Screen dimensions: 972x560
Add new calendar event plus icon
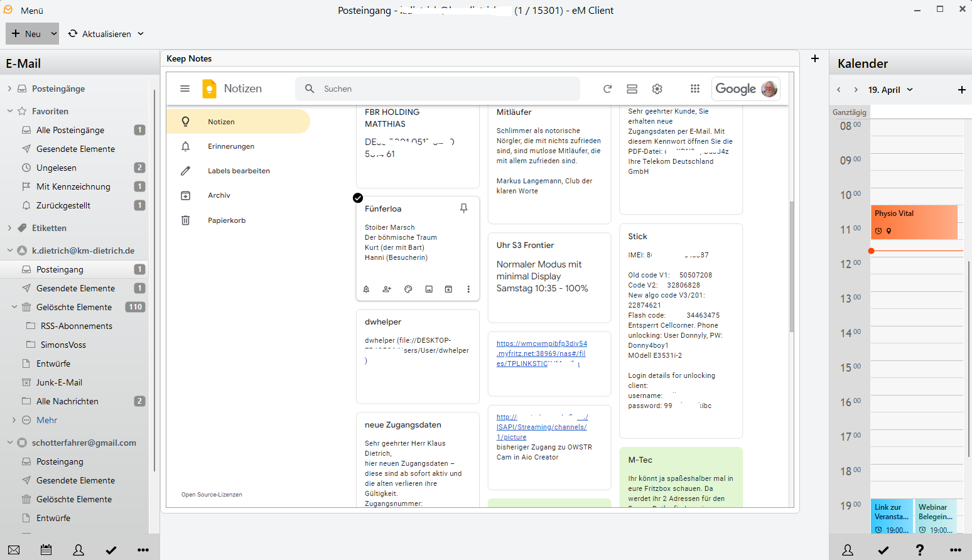(961, 90)
